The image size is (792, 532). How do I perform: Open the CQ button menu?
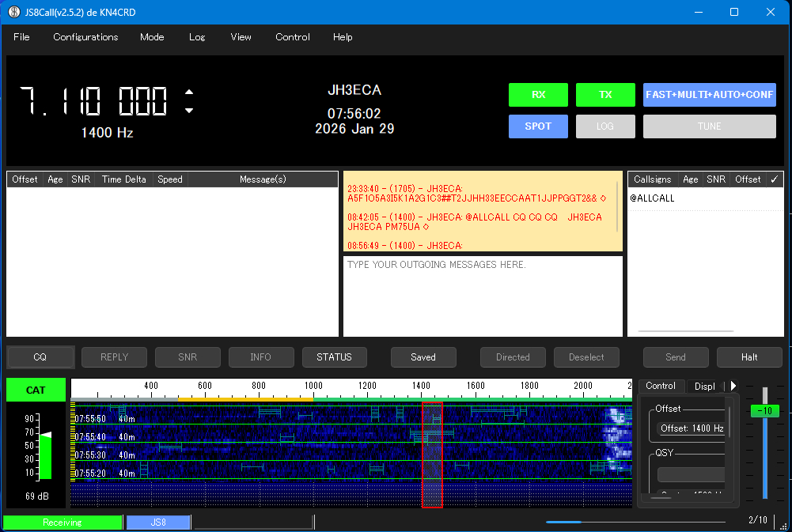point(40,357)
